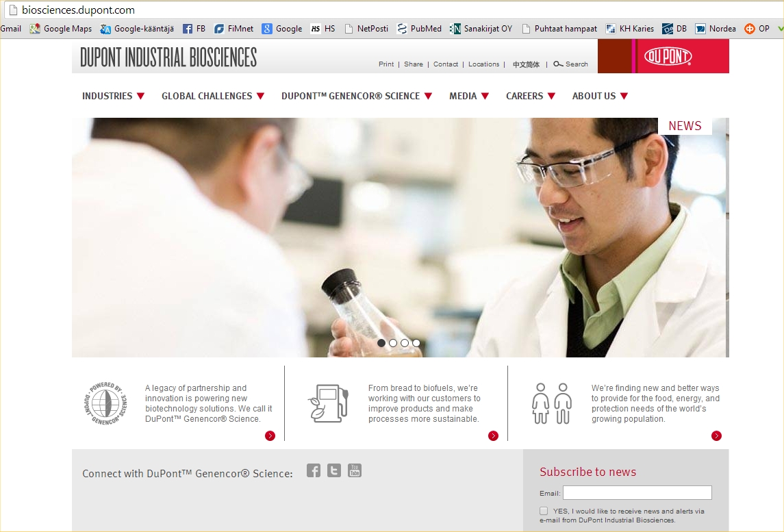Screen dimensions: 784x532
Task: Click the Search text link
Action: (577, 64)
